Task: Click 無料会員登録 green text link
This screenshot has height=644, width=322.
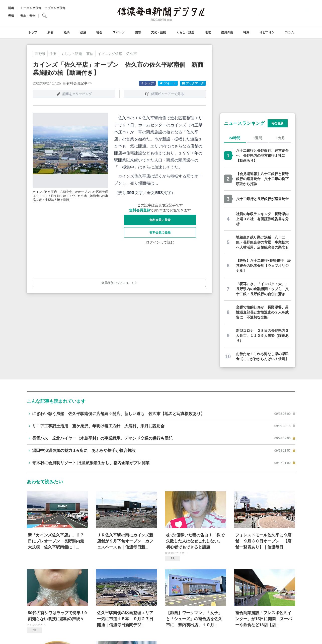Action: [140, 210]
